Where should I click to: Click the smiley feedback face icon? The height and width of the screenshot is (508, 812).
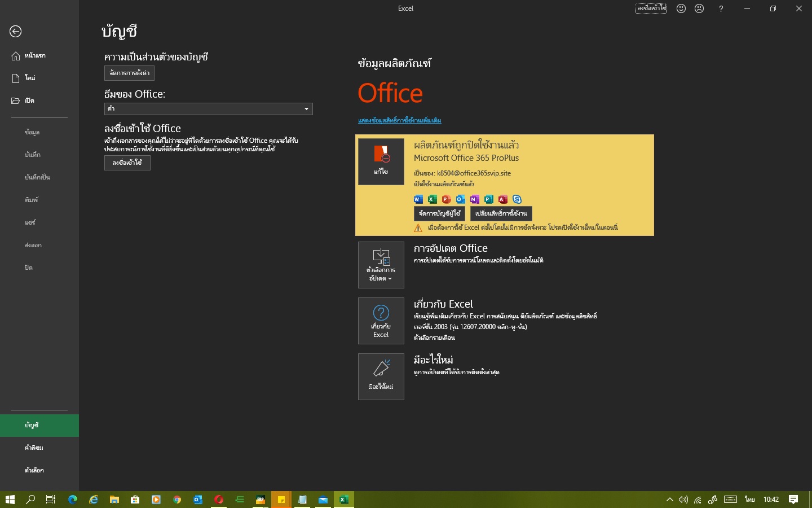tap(681, 8)
